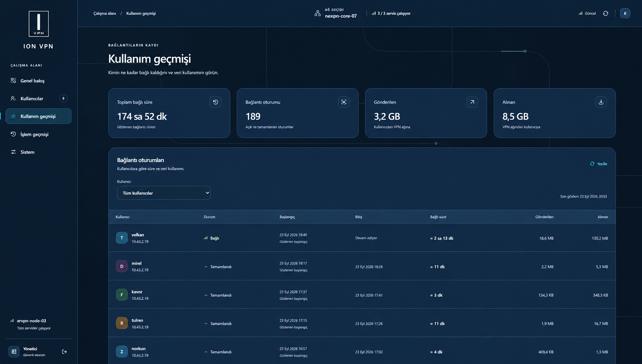Click 130,2 MB received value

click(x=600, y=238)
